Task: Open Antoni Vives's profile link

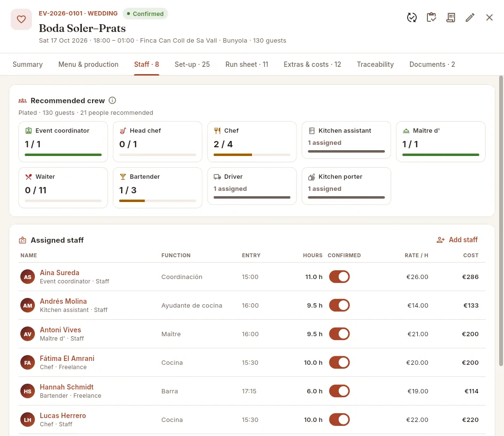Action: (61, 329)
